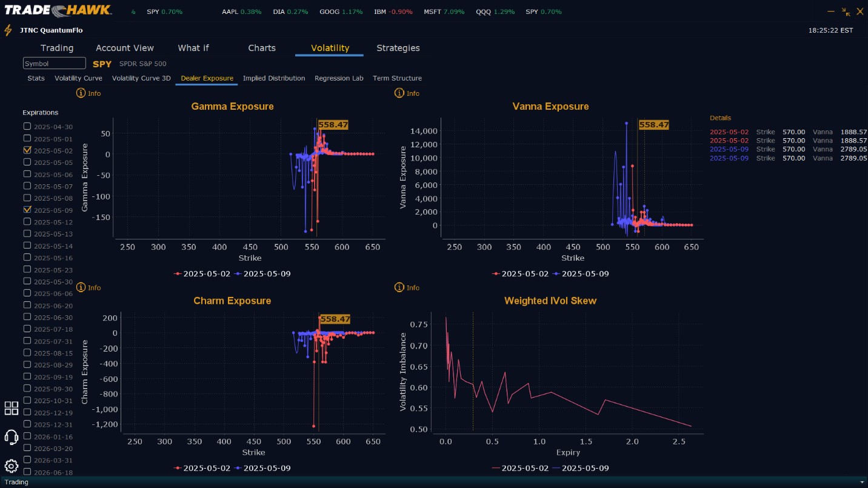Viewport: 868px width, 488px height.
Task: Uncheck the 2025-05-02 expiration checkbox
Action: [27, 150]
